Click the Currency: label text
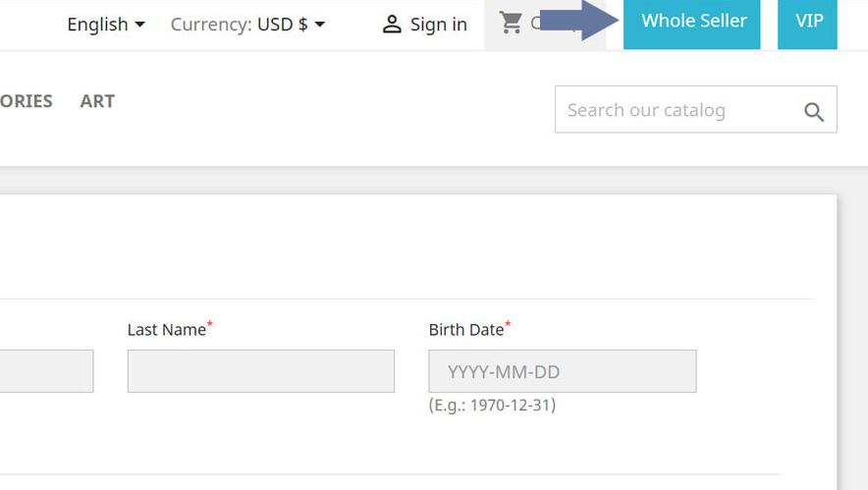Viewport: 868px width, 490px height. tap(211, 25)
